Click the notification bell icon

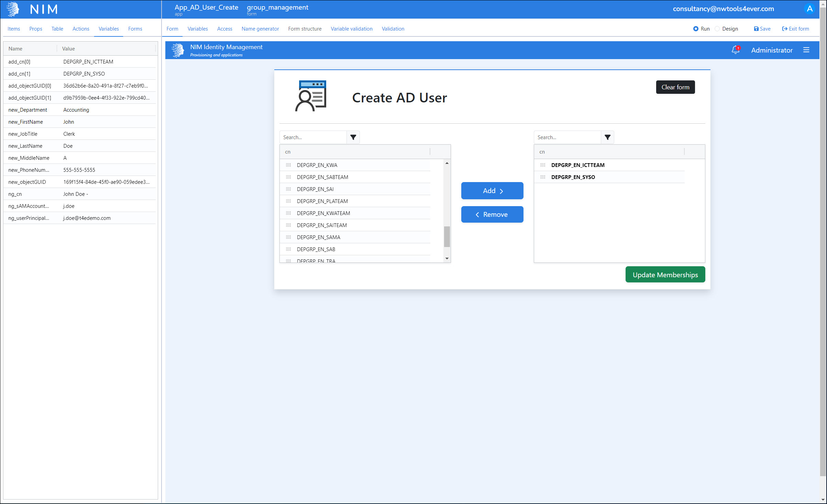pos(735,50)
